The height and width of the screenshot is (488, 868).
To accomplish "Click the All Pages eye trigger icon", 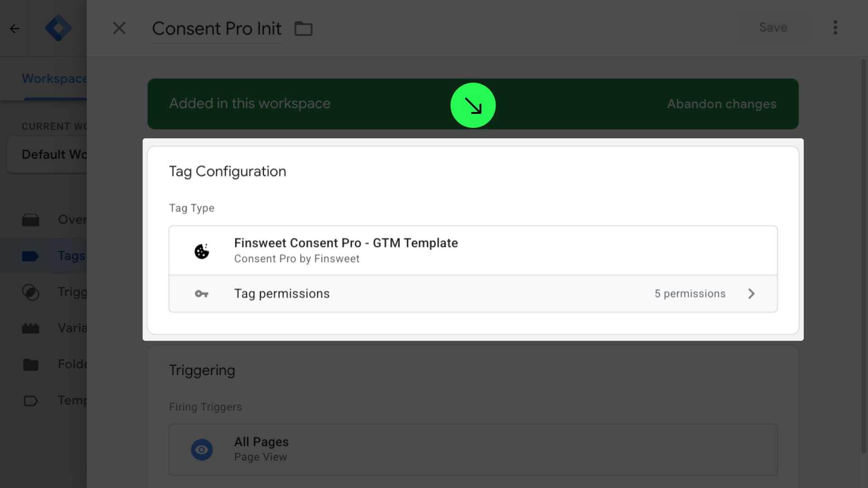I will point(202,450).
